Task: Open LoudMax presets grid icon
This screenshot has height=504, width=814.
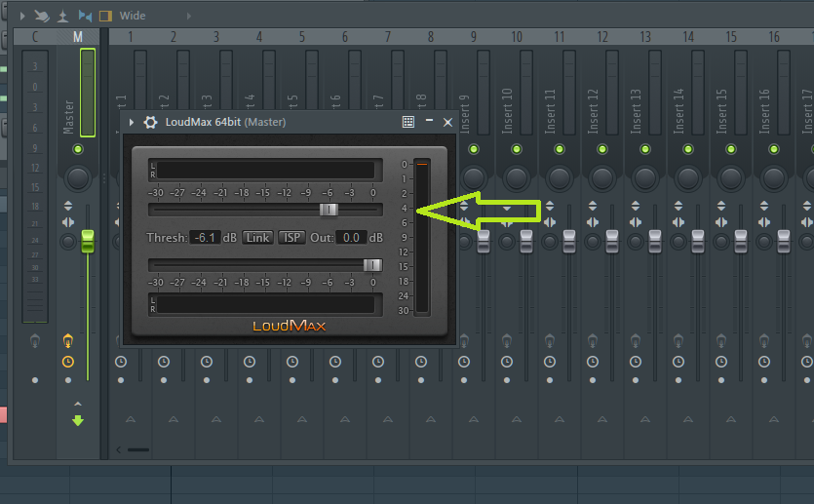Action: point(408,122)
